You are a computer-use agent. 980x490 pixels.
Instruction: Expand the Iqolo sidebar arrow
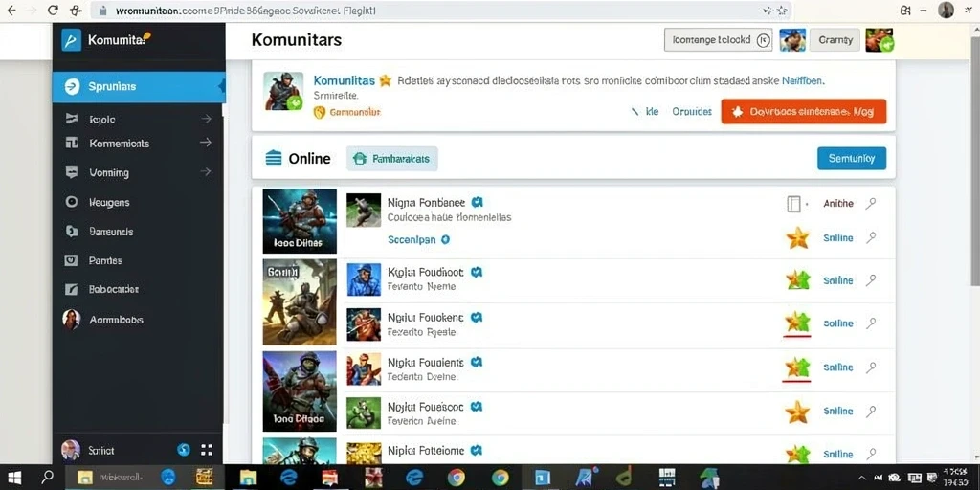[x=206, y=119]
